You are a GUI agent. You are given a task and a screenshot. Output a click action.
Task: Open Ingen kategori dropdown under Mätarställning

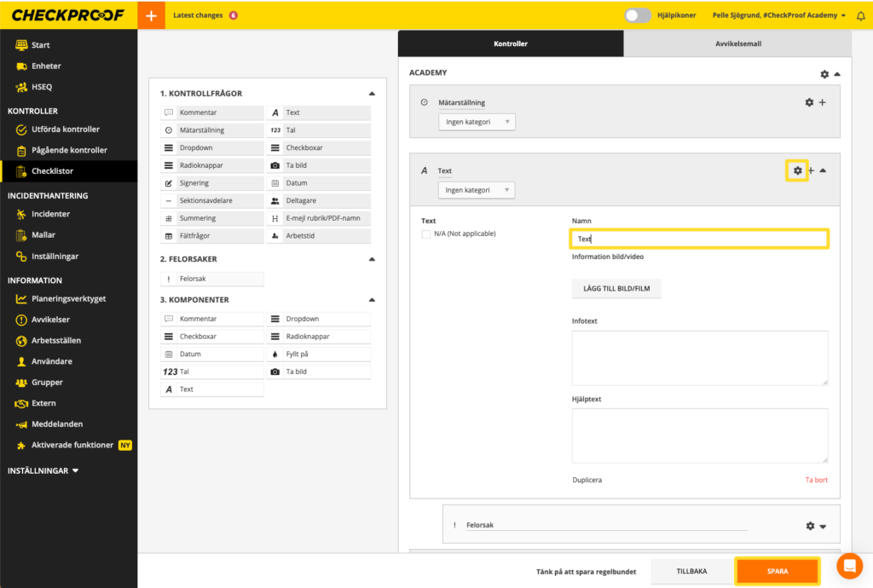[477, 122]
